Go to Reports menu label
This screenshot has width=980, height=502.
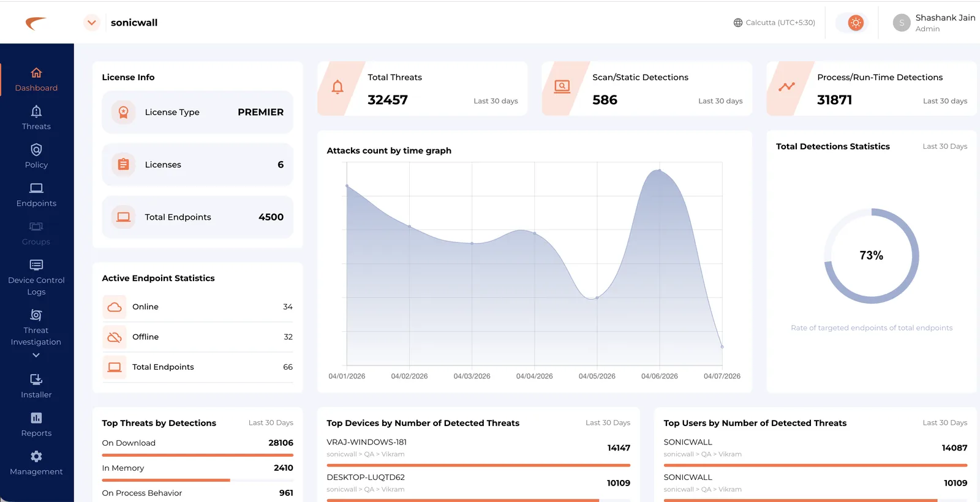click(36, 433)
